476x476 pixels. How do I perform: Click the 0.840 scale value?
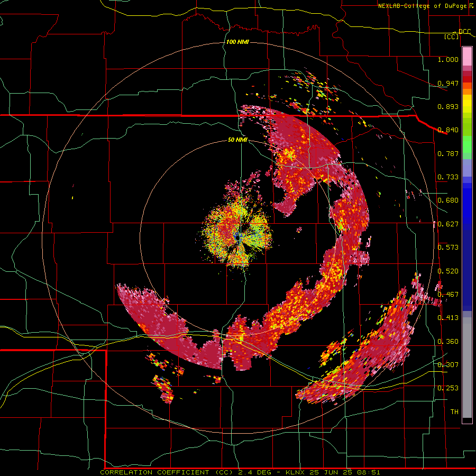448,130
